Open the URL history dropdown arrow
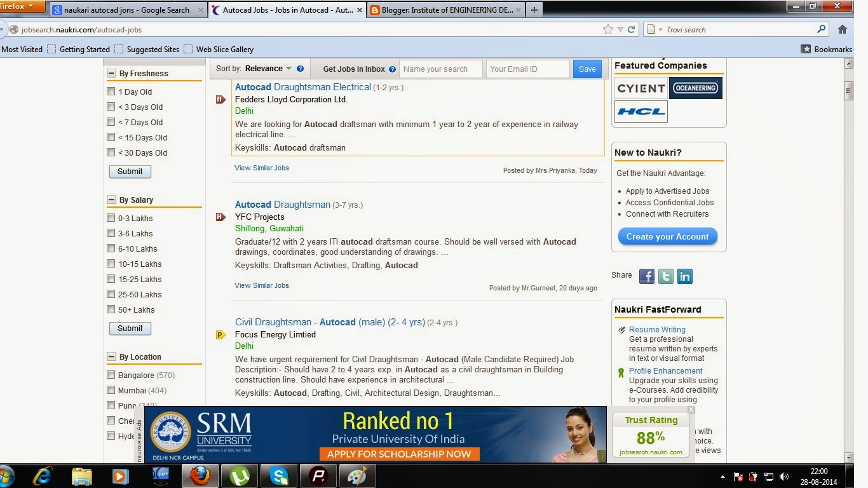The width and height of the screenshot is (868, 488). [621, 29]
